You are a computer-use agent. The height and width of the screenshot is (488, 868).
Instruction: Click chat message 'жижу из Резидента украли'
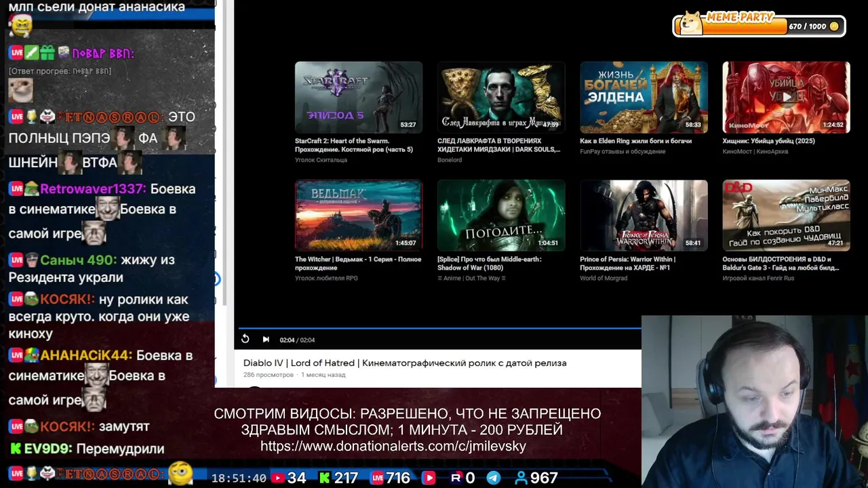point(92,268)
